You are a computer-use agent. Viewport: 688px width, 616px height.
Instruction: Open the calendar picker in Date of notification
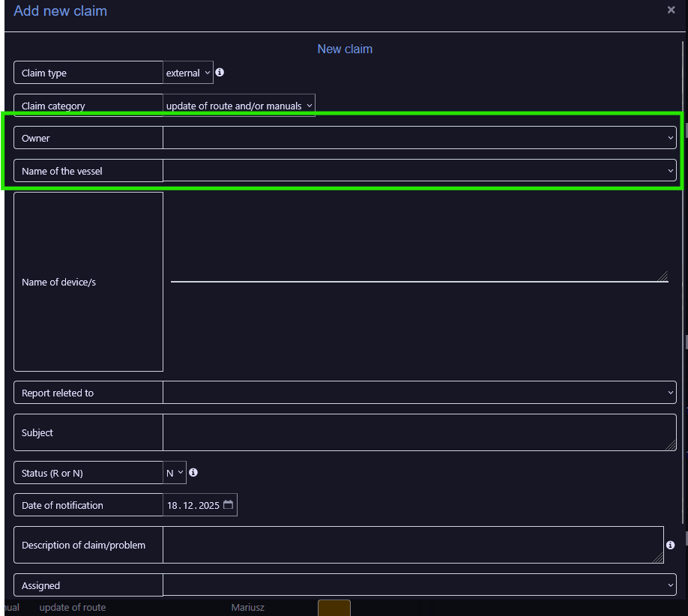229,505
